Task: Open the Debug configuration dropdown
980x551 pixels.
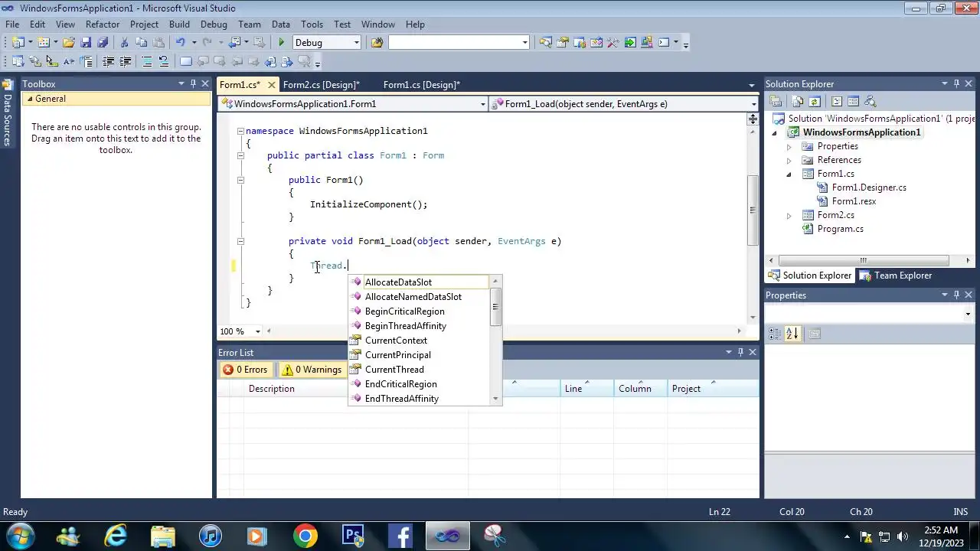Action: [356, 43]
